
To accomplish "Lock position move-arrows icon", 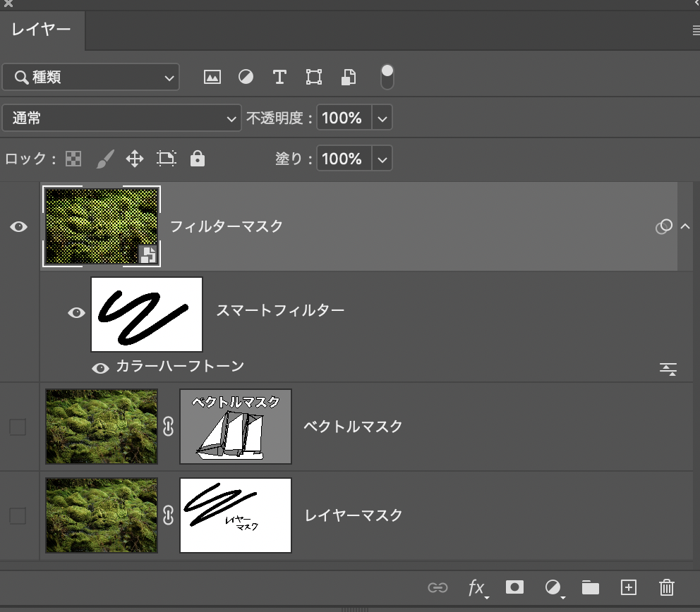I will point(134,159).
